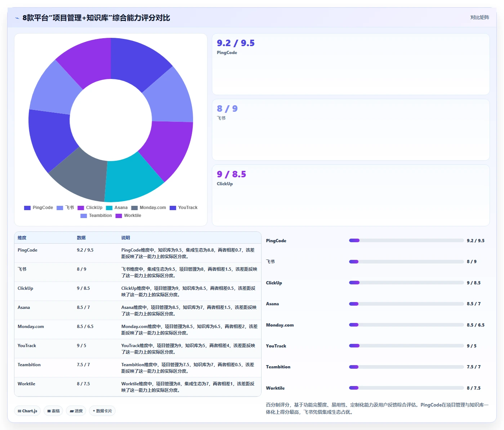
Task: Click the 表格 tag button
Action: tap(53, 411)
